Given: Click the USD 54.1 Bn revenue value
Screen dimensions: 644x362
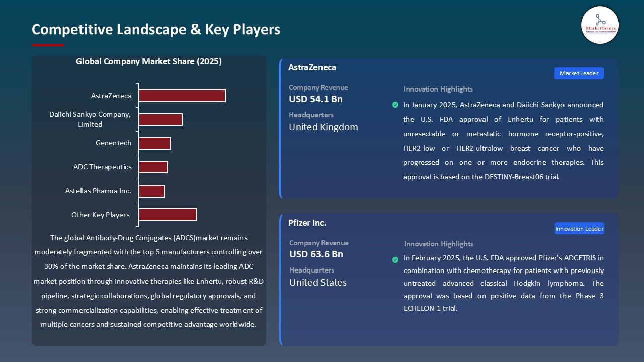Looking at the screenshot, I should (315, 99).
